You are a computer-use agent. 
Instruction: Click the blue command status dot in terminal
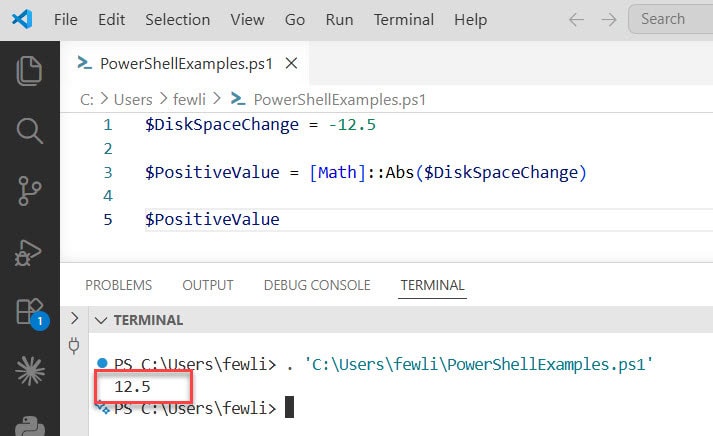[102, 363]
